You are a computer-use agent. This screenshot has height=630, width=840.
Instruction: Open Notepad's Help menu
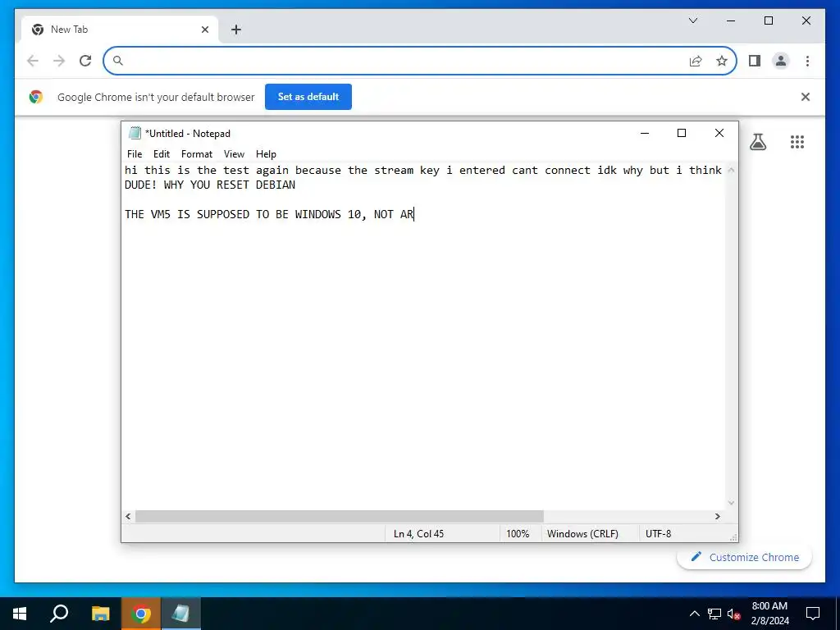tap(266, 154)
